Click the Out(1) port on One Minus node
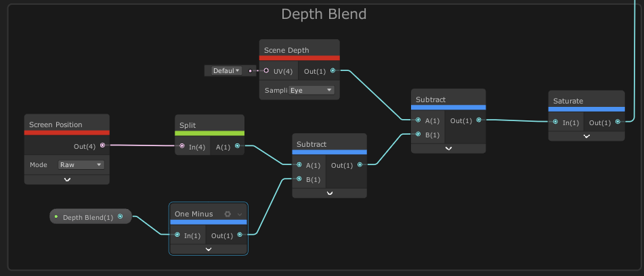 [x=240, y=235]
